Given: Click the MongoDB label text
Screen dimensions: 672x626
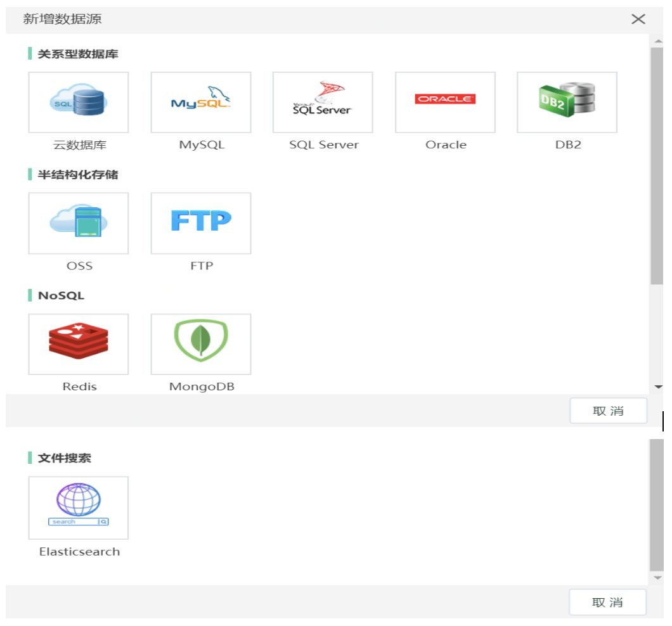Looking at the screenshot, I should [x=202, y=386].
